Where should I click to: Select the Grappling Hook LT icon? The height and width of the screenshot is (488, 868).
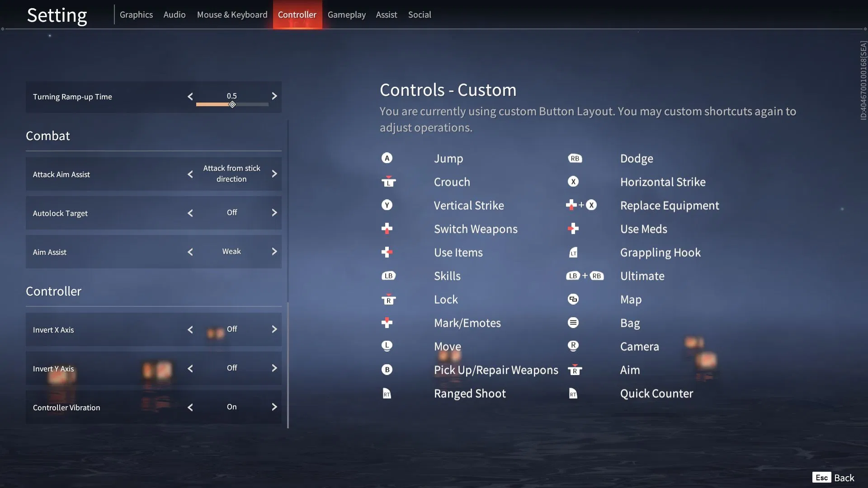(x=572, y=251)
